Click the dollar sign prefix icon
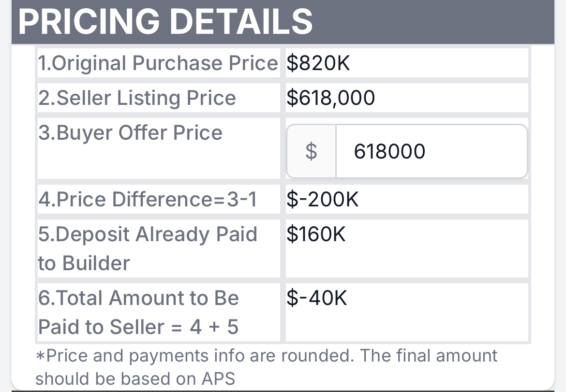This screenshot has width=566, height=392. click(x=311, y=151)
